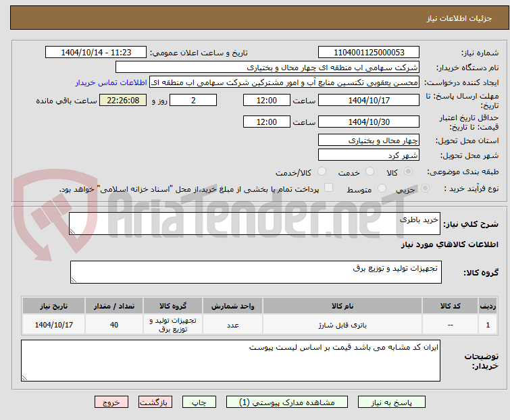Screen dimensions: 510x420
Task: Click the buyer organization name field
Action: [267, 68]
